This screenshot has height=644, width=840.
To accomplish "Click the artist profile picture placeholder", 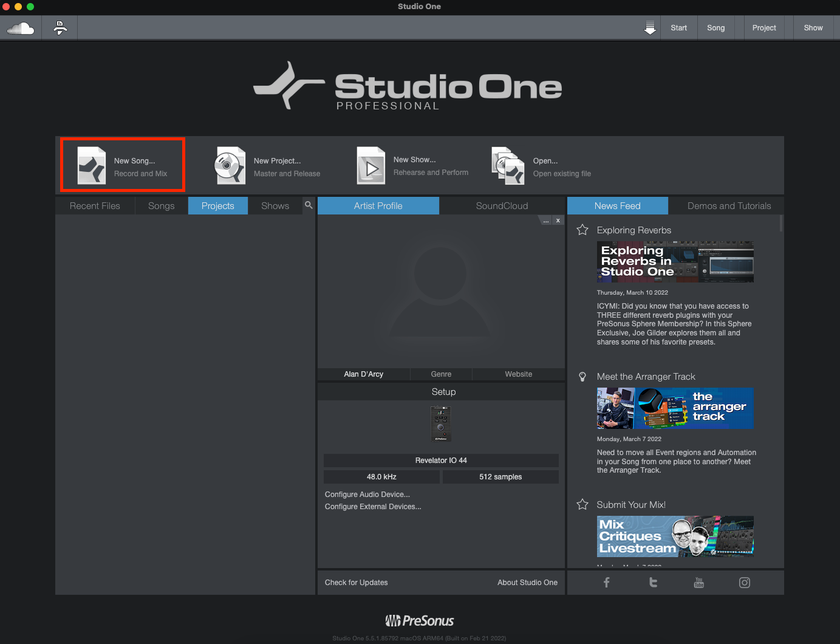I will [441, 292].
